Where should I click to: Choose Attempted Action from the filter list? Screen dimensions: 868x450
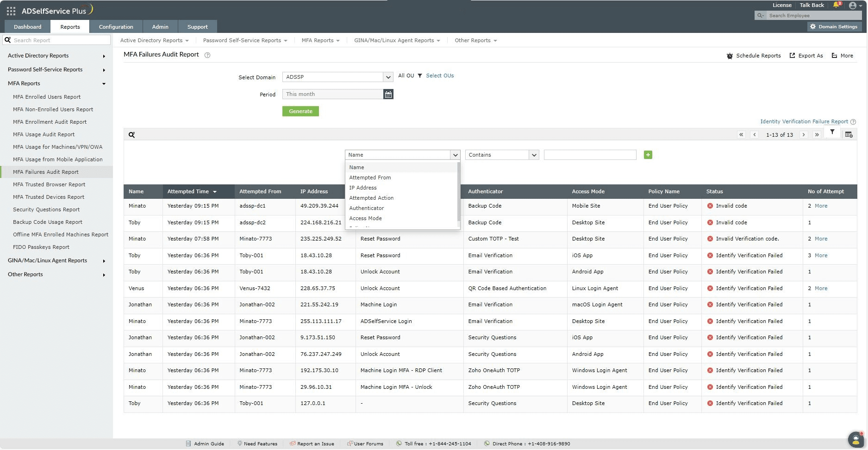371,198
